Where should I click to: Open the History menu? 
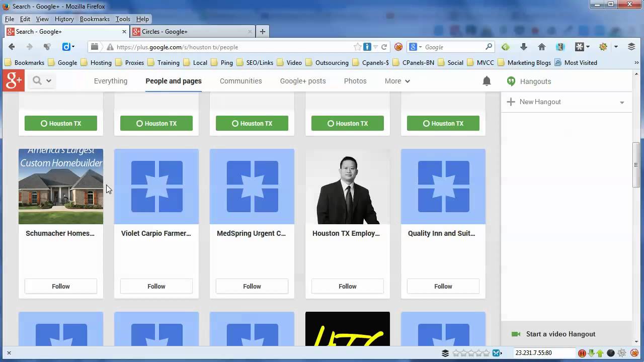pos(64,19)
